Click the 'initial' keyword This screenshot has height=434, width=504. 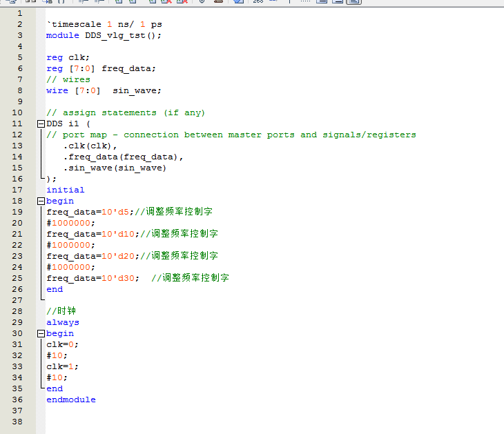[x=66, y=190]
